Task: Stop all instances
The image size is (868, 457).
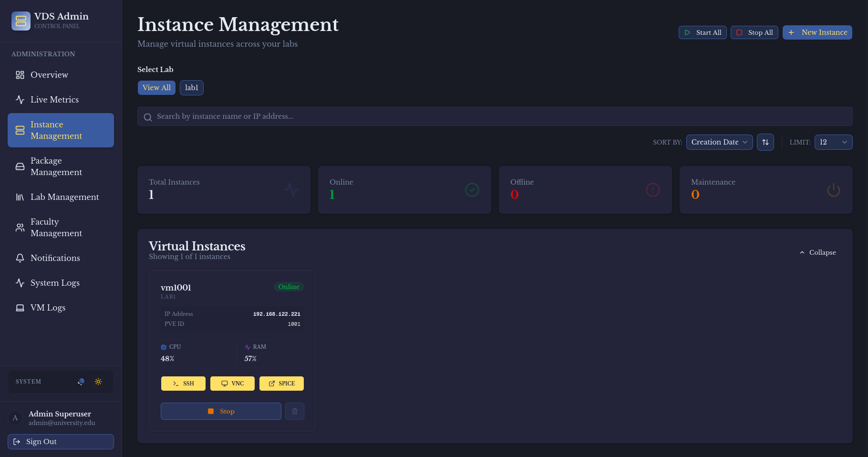Action: coord(754,32)
